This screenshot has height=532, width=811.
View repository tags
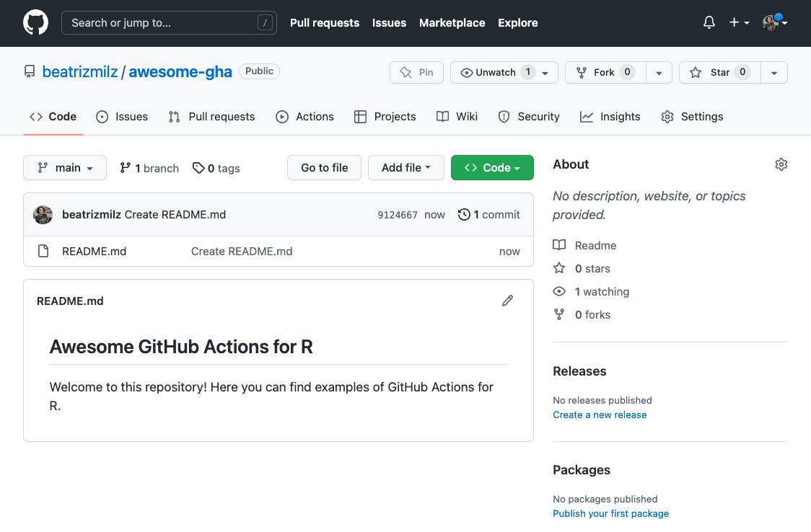click(x=216, y=168)
